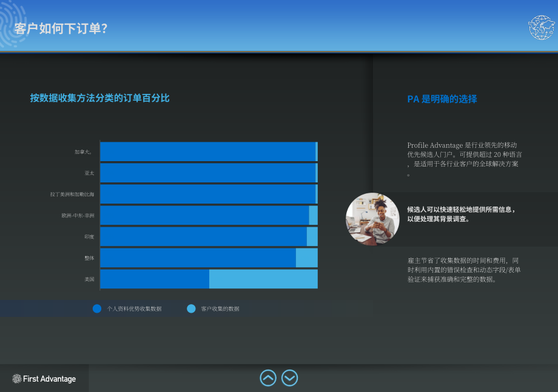Click the 整体 light blue bar segment
This screenshot has height=392, width=558.
point(307,257)
